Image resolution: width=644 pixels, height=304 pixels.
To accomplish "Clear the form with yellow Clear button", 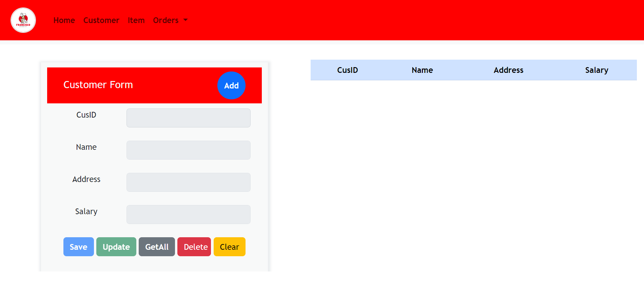I will point(229,247).
